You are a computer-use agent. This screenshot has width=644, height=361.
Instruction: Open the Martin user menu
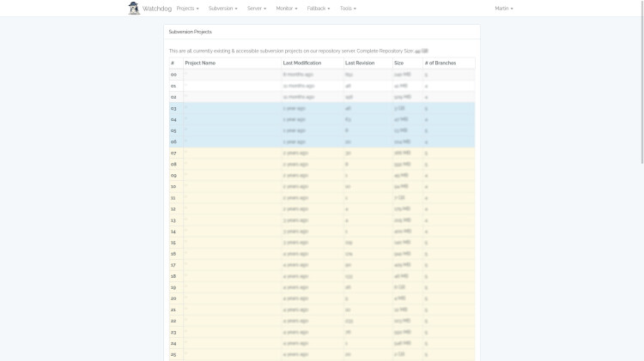504,9
